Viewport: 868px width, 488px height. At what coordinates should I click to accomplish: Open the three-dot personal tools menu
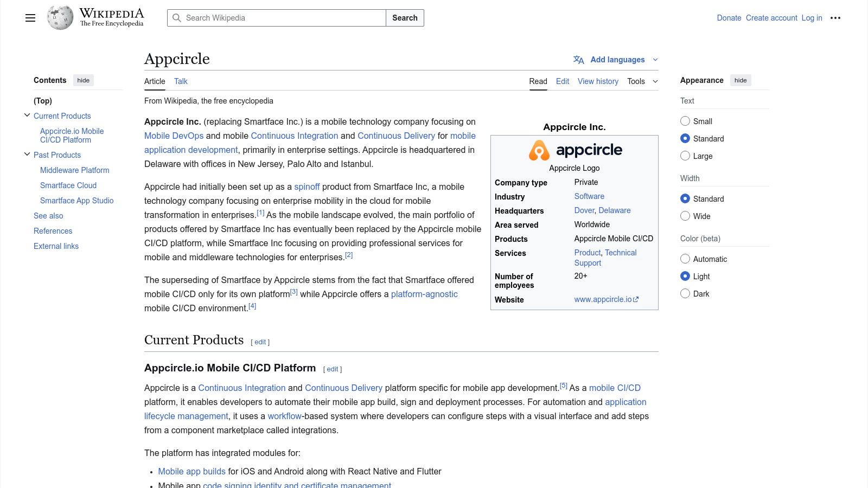(835, 18)
